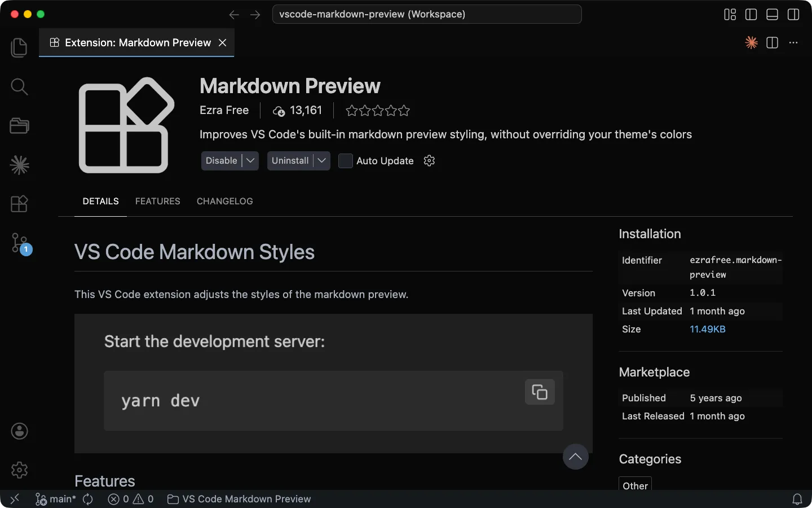This screenshot has width=812, height=508.
Task: Expand the Uninstall button dropdown arrow
Action: (322, 161)
